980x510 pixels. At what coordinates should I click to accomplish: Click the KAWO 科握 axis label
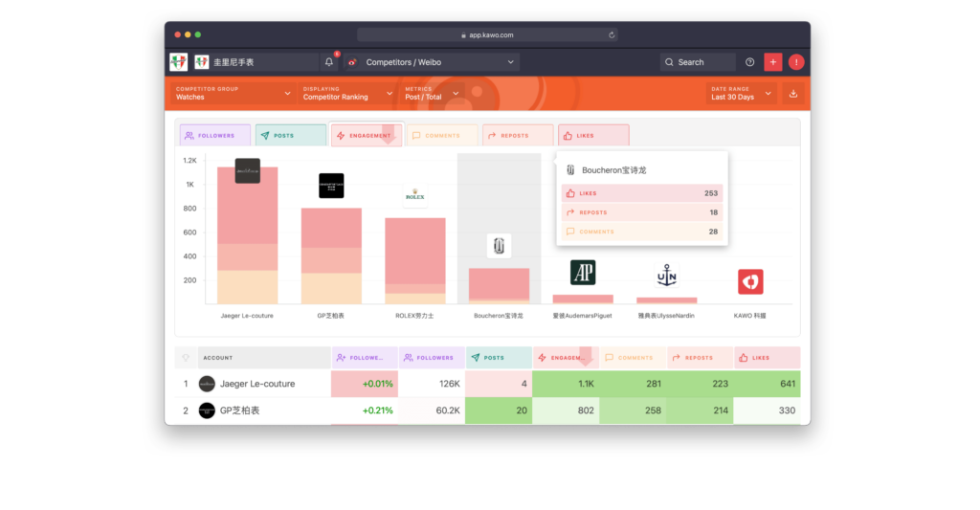click(750, 316)
